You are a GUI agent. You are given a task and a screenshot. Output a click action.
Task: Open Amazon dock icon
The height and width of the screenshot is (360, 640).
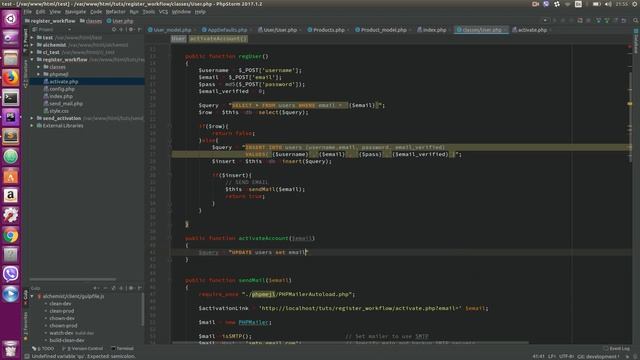point(11,196)
